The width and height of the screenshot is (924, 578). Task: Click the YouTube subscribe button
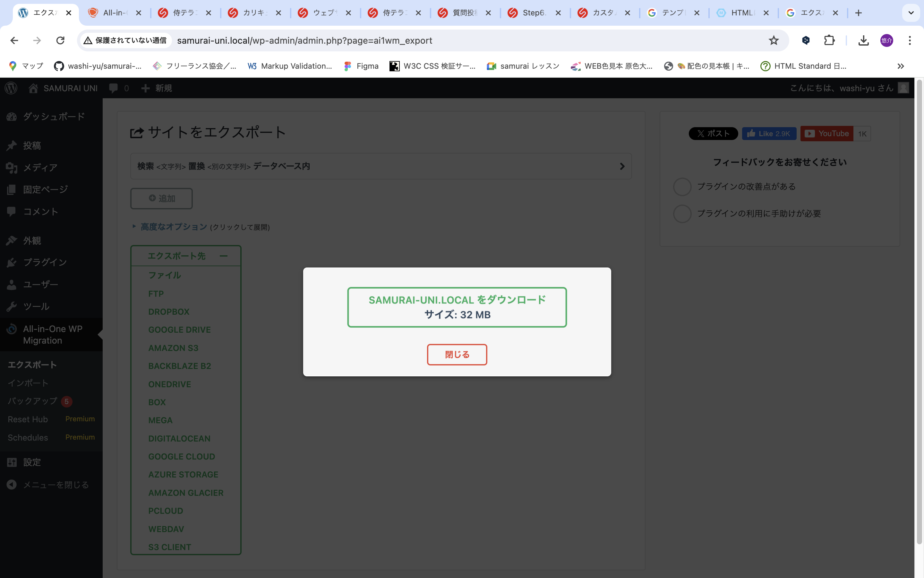click(x=827, y=134)
